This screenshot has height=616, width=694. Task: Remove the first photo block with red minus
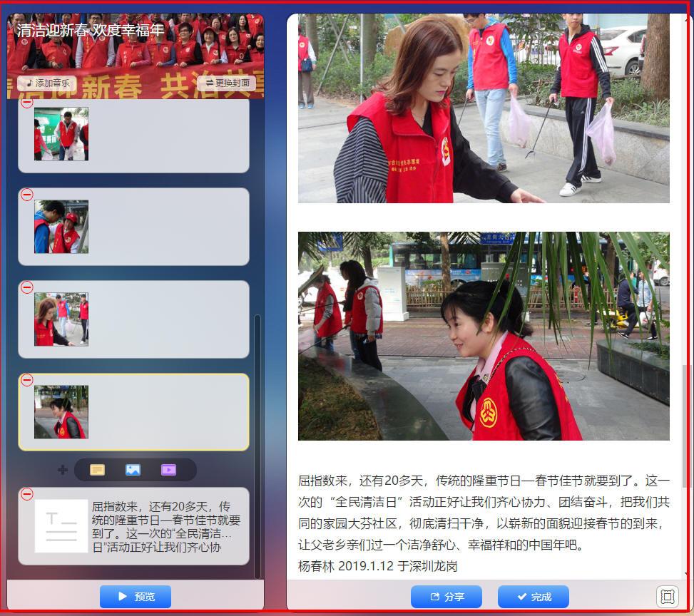[26, 103]
